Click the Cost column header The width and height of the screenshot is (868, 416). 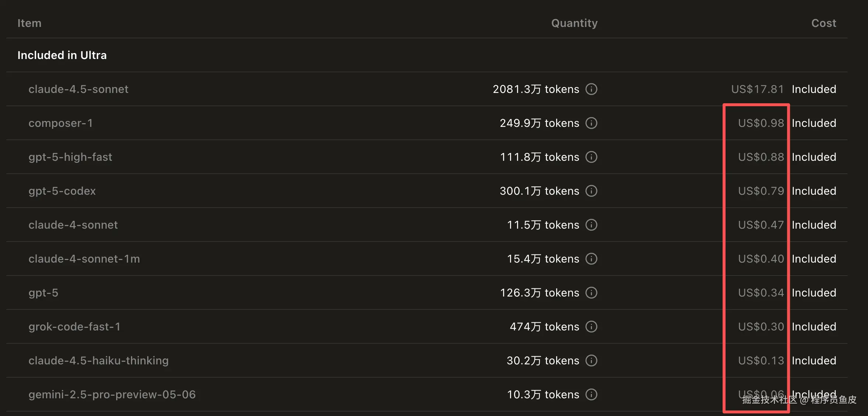point(823,23)
